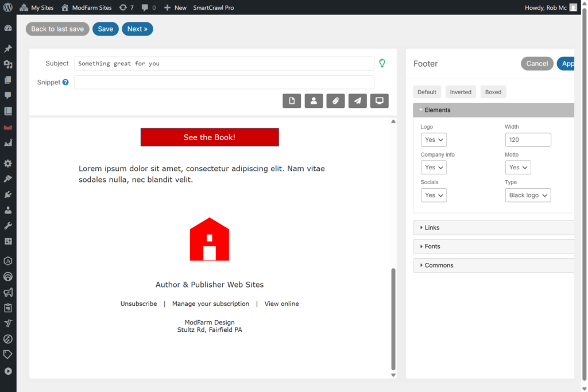Open the Logo Yes dropdown

[x=434, y=139]
